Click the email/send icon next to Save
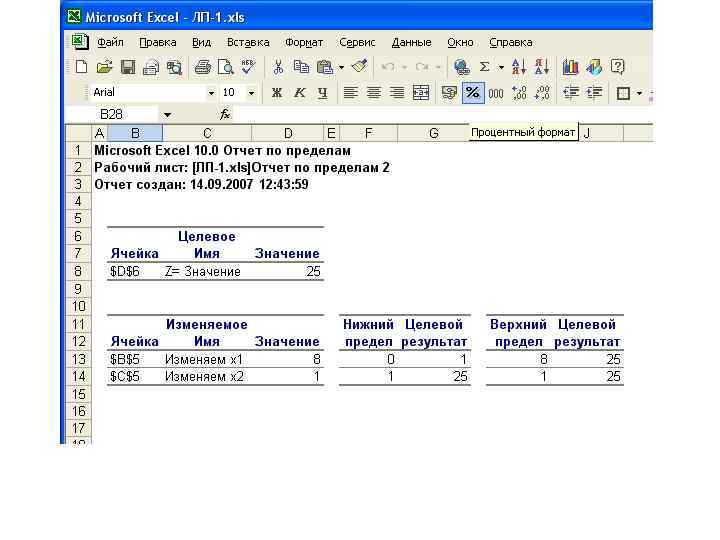Image resolution: width=720 pixels, height=540 pixels. click(x=151, y=67)
